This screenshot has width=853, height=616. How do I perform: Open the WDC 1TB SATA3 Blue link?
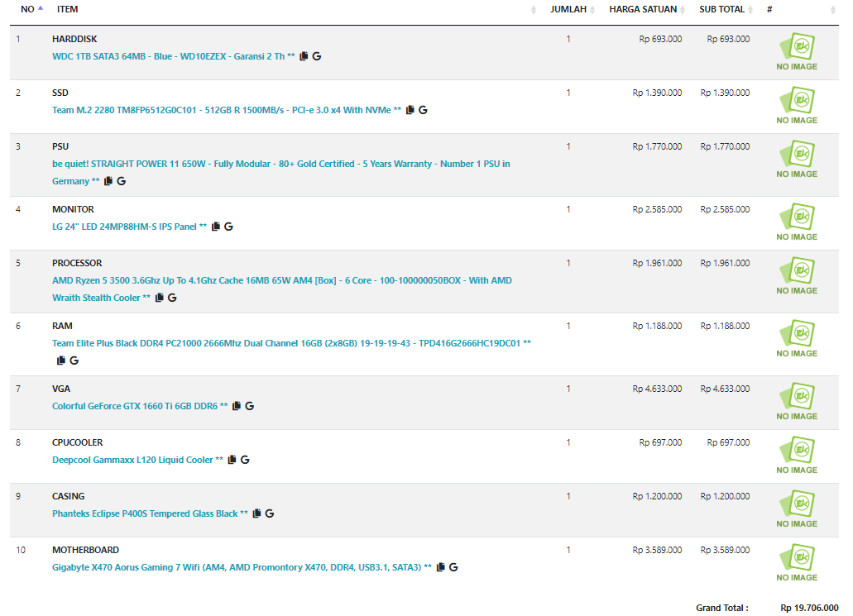point(174,56)
